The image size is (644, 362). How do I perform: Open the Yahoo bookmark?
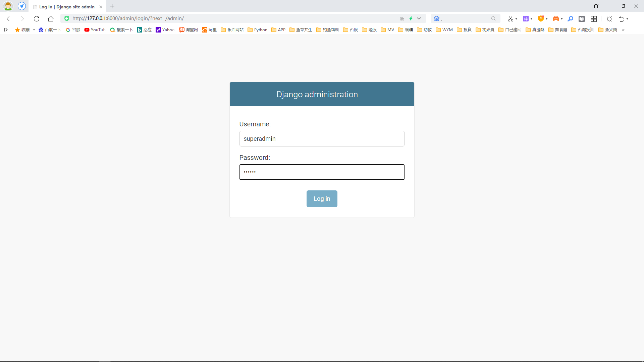[165, 30]
